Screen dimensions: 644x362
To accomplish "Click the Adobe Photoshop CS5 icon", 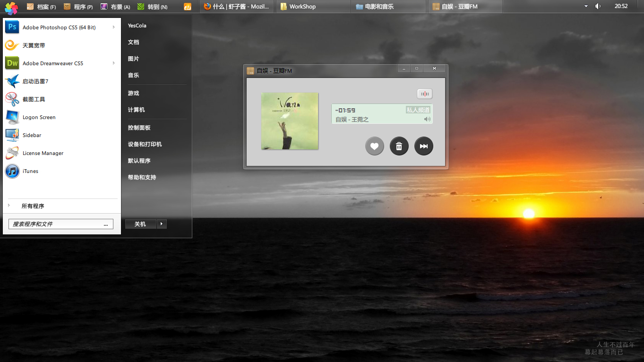I will pos(12,27).
